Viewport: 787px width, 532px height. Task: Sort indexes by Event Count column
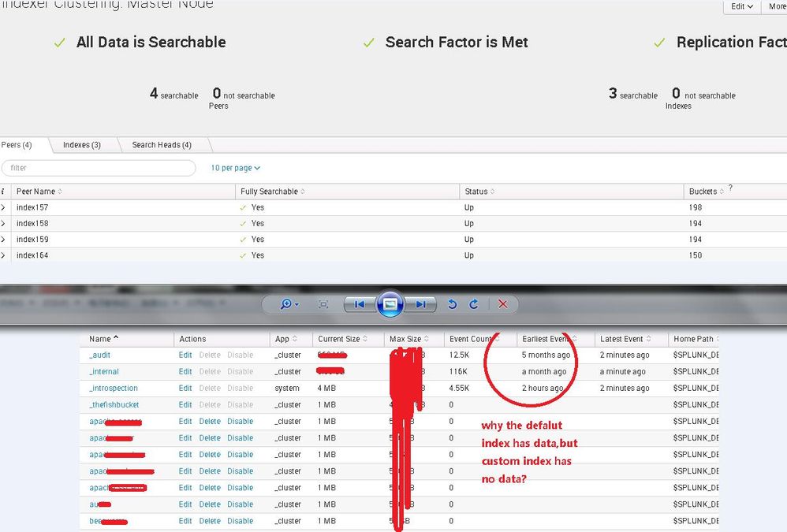coord(472,339)
